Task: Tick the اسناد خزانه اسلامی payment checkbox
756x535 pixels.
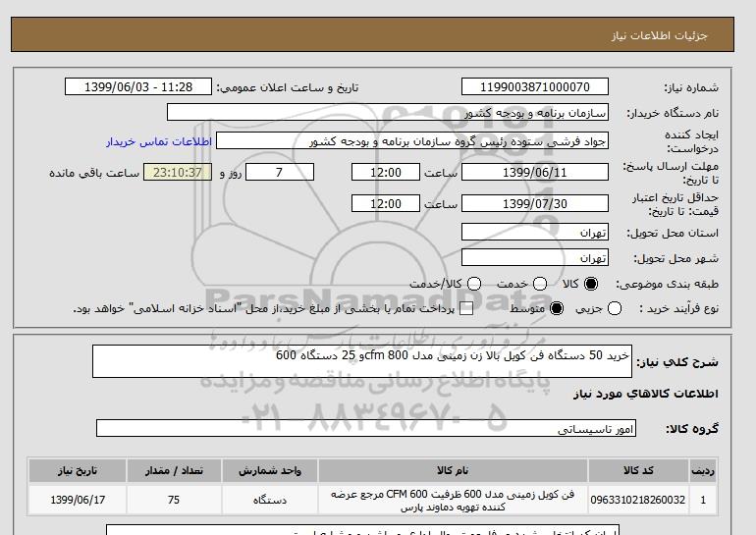Action: point(466,309)
